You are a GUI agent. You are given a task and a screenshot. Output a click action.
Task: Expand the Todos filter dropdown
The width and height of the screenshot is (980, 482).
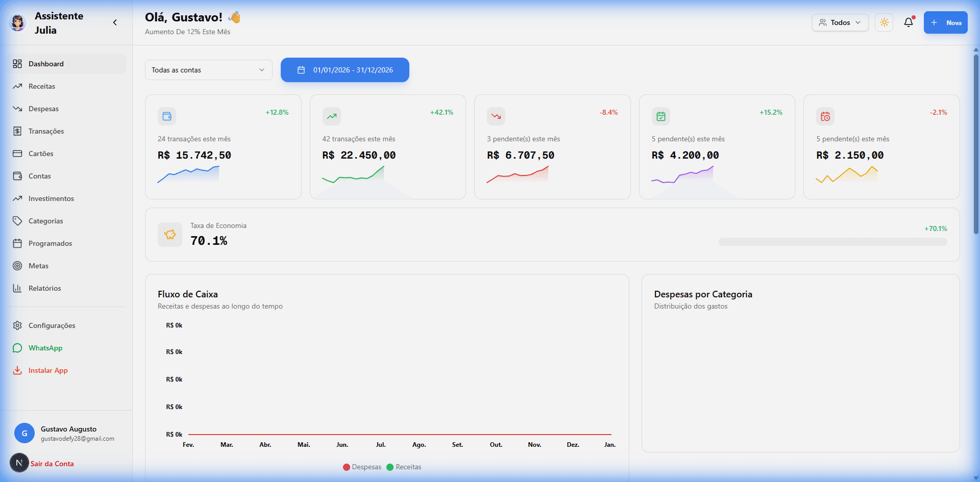[x=840, y=22]
